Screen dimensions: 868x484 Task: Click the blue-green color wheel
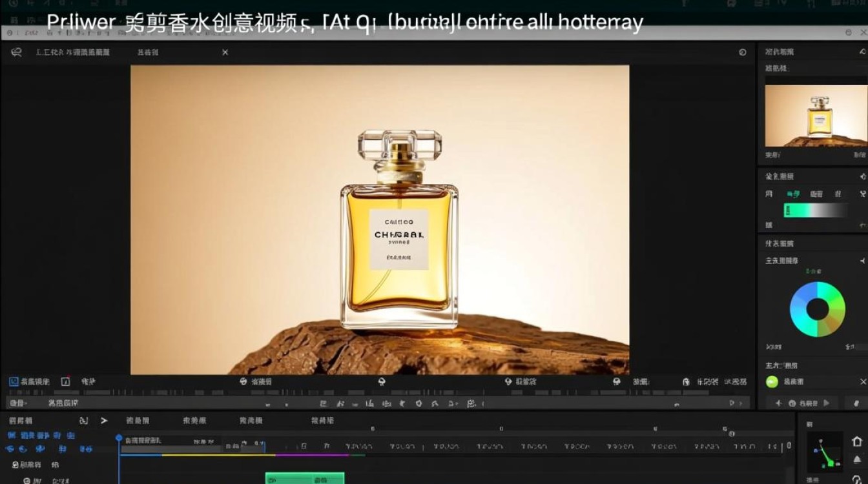click(818, 309)
